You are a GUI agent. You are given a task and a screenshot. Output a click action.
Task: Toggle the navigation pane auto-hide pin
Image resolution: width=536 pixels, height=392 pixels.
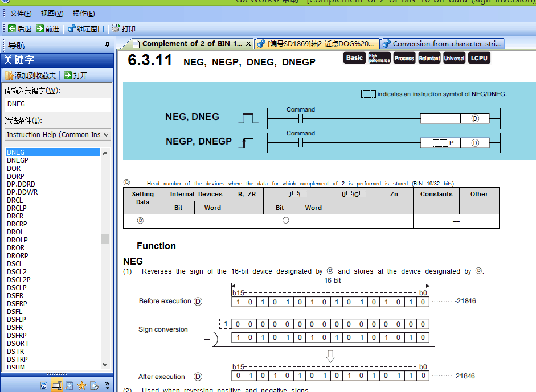click(107, 45)
